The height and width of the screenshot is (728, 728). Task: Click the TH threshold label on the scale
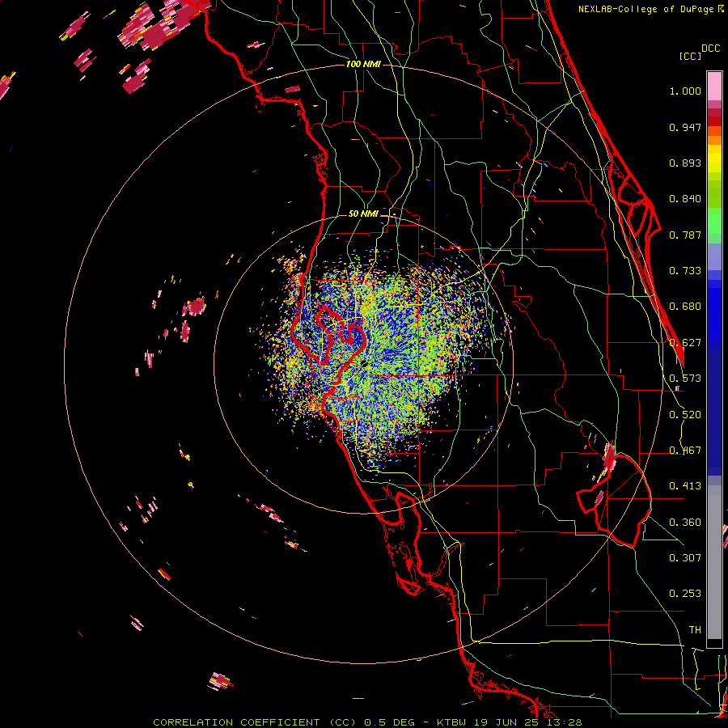point(695,630)
